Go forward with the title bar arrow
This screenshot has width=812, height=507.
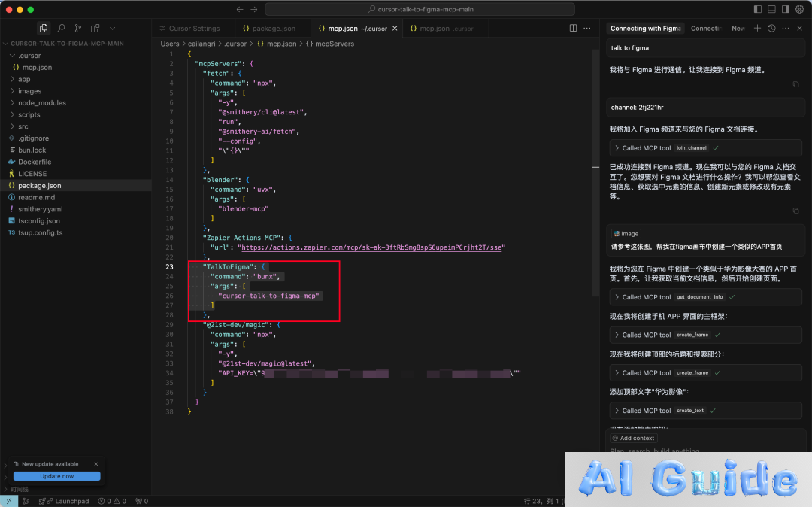point(254,9)
